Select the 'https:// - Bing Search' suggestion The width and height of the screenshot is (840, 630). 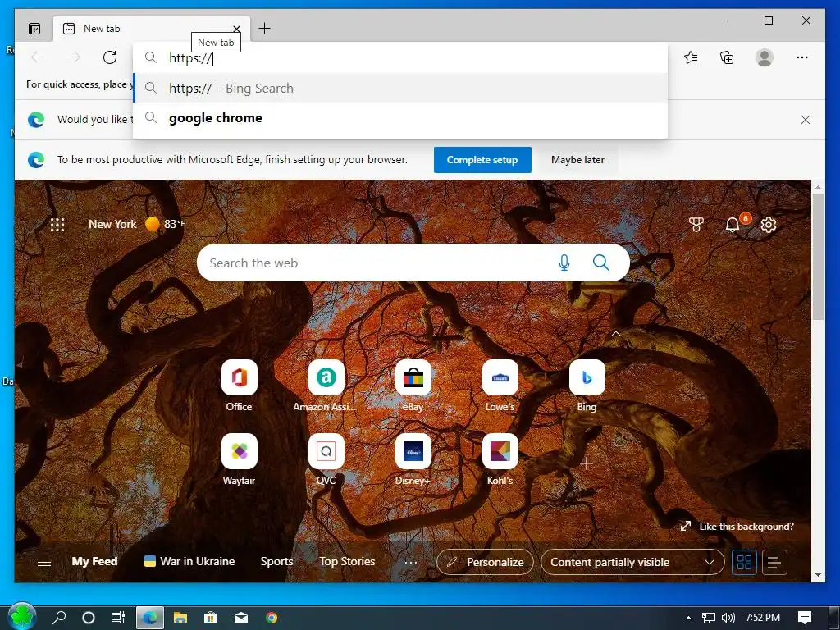(x=400, y=89)
